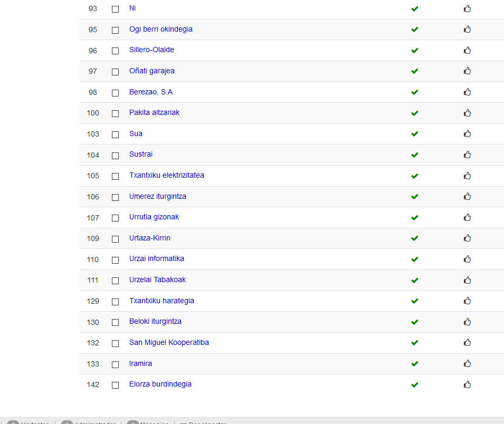The height and width of the screenshot is (424, 504).
Task: Toggle published checkmark for Ogi berri okindegia
Action: (x=415, y=30)
